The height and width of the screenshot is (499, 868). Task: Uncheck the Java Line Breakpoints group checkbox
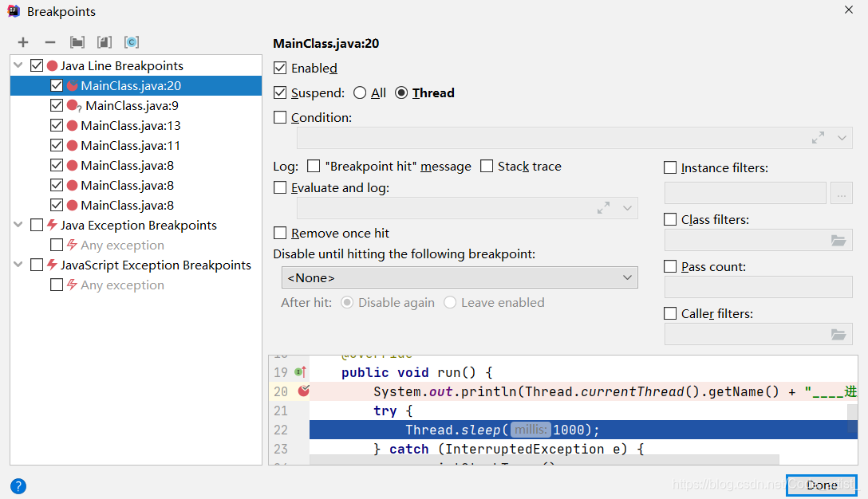click(37, 65)
